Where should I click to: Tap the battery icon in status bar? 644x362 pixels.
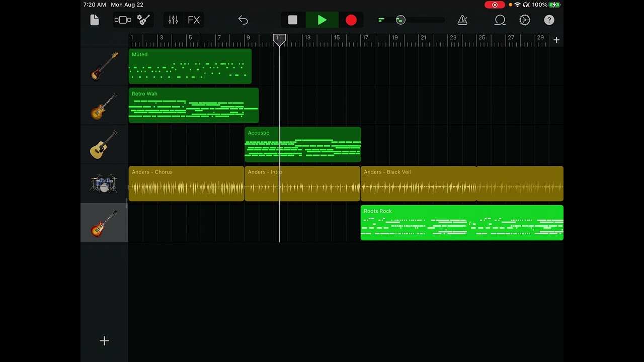pyautogui.click(x=554, y=5)
